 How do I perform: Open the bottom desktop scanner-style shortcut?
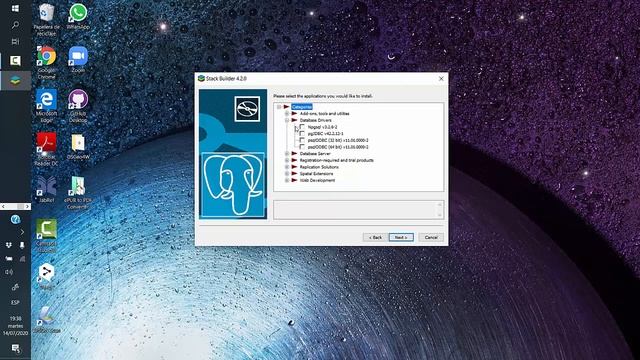47,320
